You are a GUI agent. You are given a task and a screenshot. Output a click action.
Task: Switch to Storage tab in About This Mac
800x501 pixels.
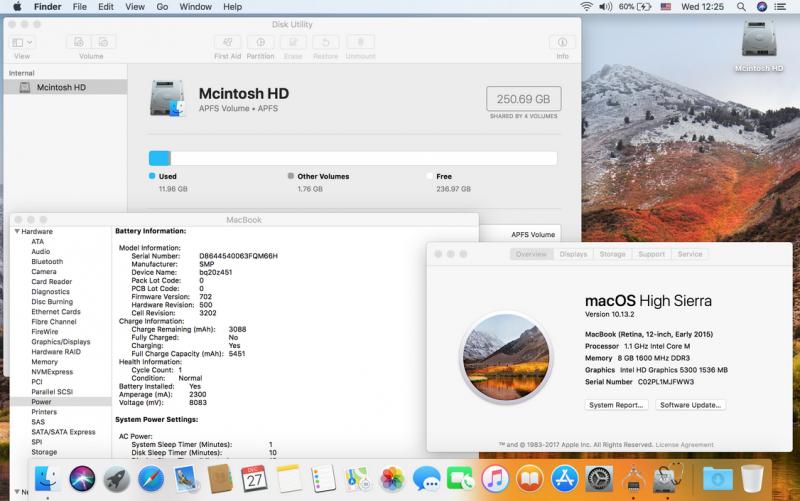click(612, 254)
